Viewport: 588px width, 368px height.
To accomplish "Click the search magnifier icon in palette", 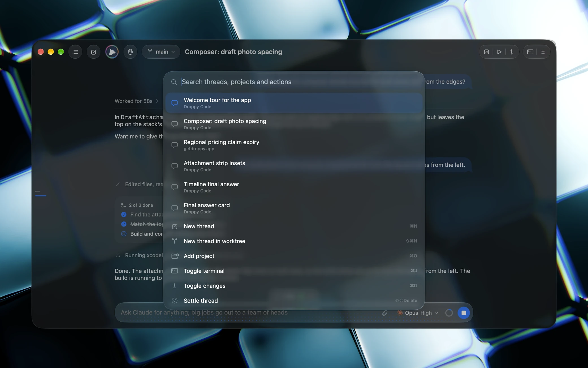I will [x=174, y=82].
